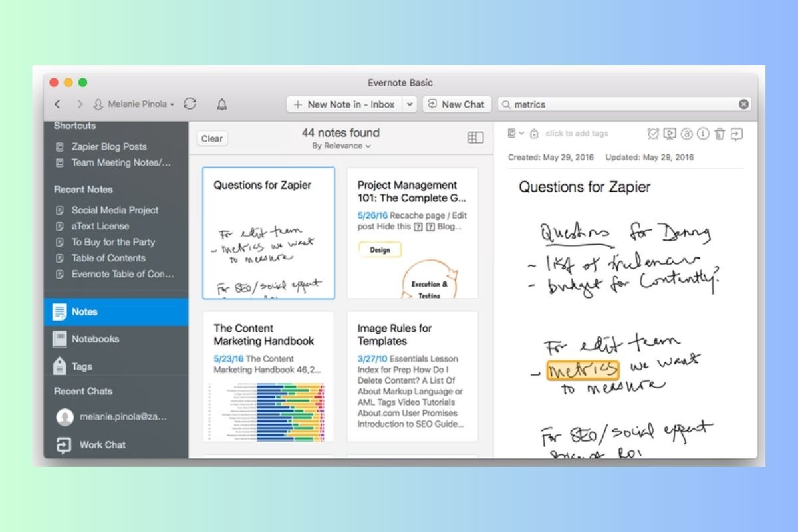The image size is (798, 532).
Task: Click the lock permissions icon
Action: (534, 134)
